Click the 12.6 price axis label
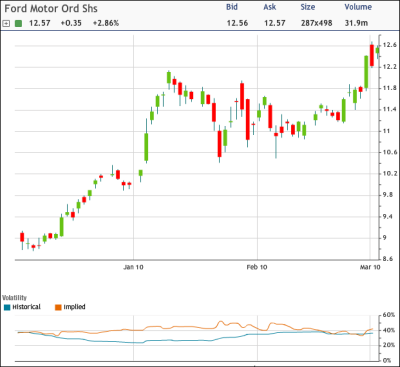400x367 pixels. [390, 45]
